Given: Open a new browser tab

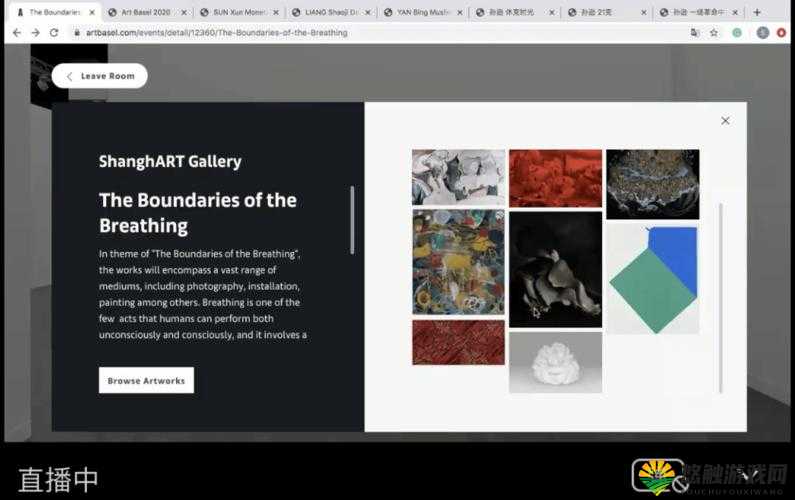Looking at the screenshot, I should coord(757,12).
